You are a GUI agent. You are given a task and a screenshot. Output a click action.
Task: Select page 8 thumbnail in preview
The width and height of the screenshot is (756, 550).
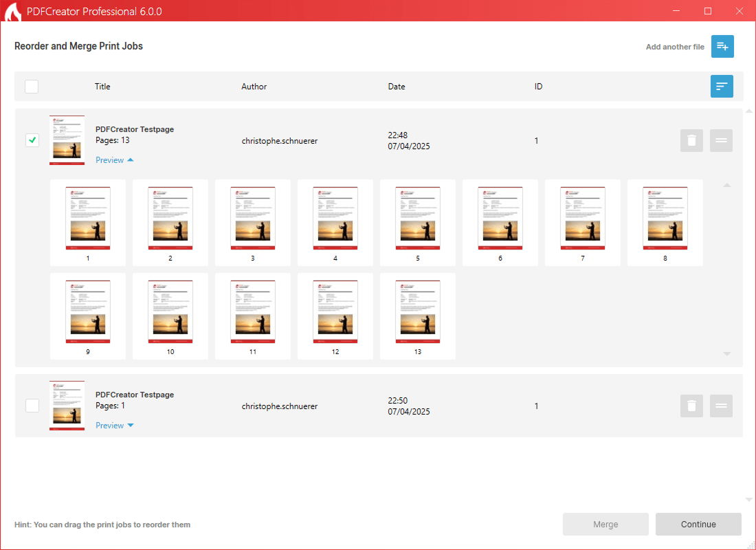(x=665, y=223)
